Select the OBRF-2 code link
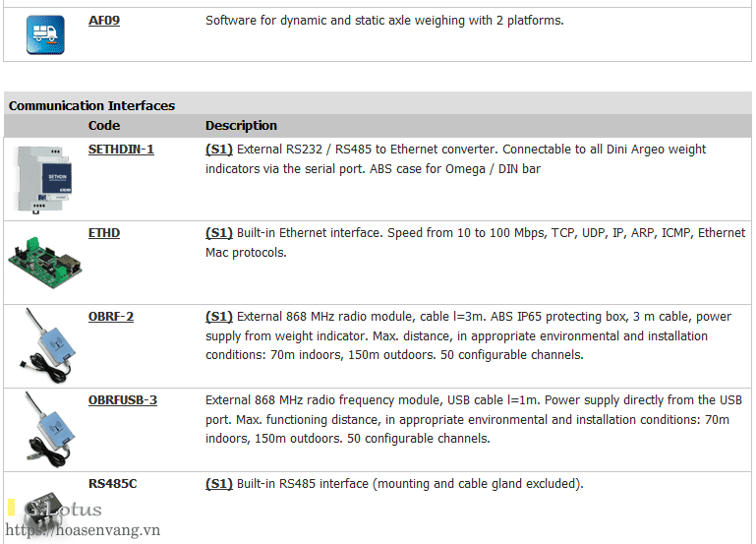 pos(111,317)
